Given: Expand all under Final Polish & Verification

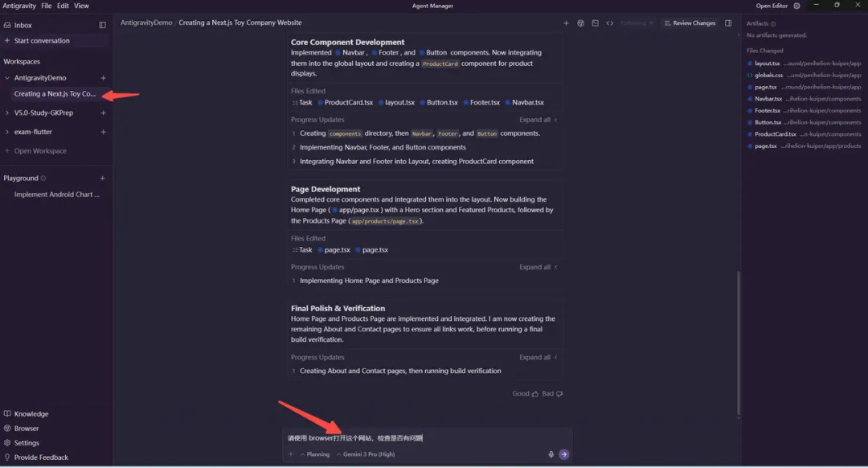Looking at the screenshot, I should click(538, 357).
